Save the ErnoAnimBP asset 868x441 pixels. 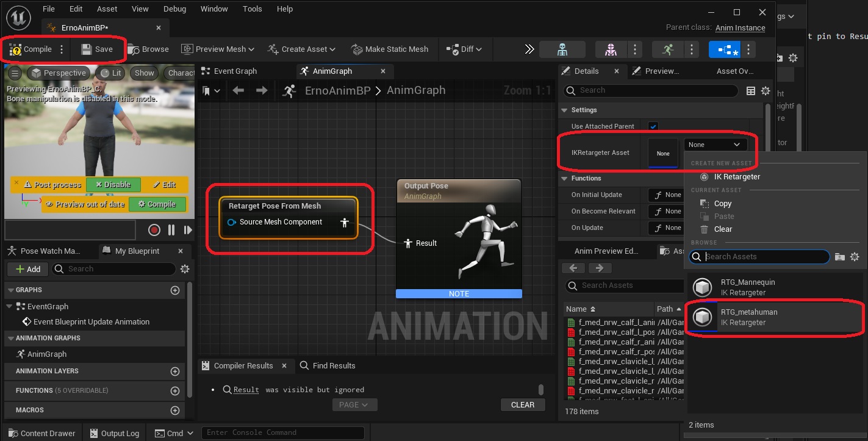coord(97,49)
